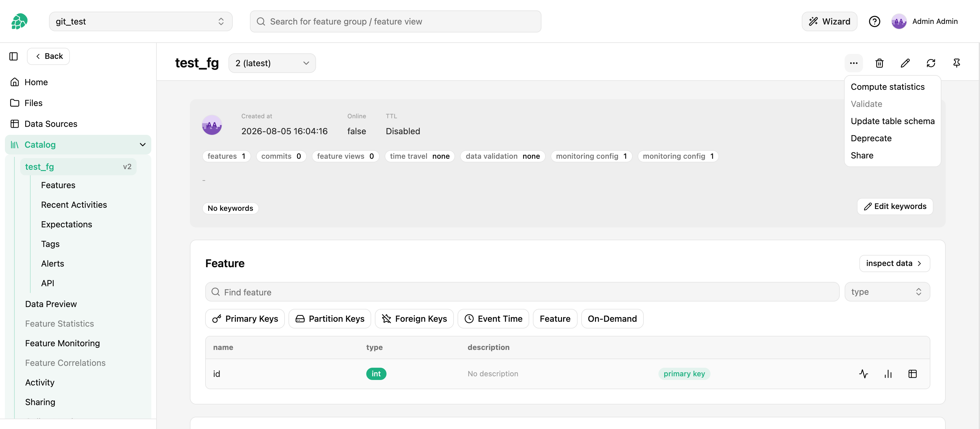Open the bar chart statistics icon for id
980x429 pixels.
tap(888, 374)
